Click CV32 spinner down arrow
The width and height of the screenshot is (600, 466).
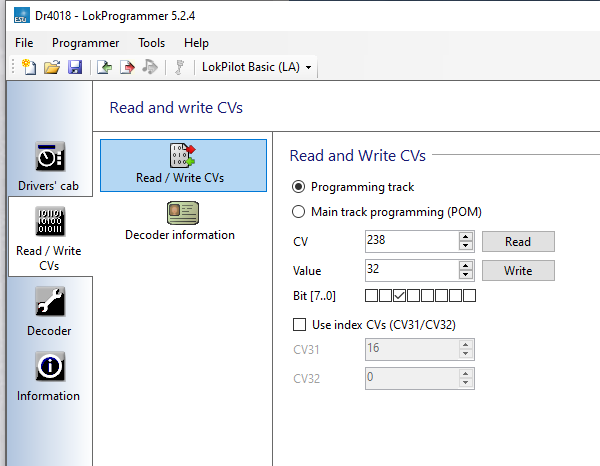(x=466, y=383)
